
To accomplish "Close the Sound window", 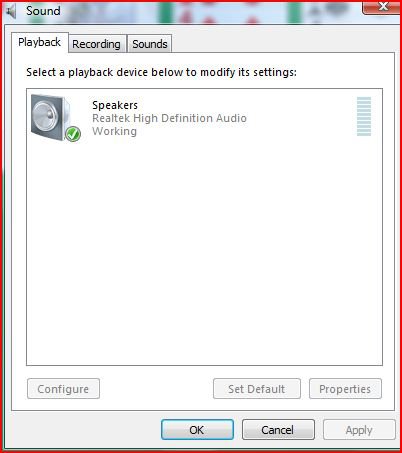I will (381, 7).
